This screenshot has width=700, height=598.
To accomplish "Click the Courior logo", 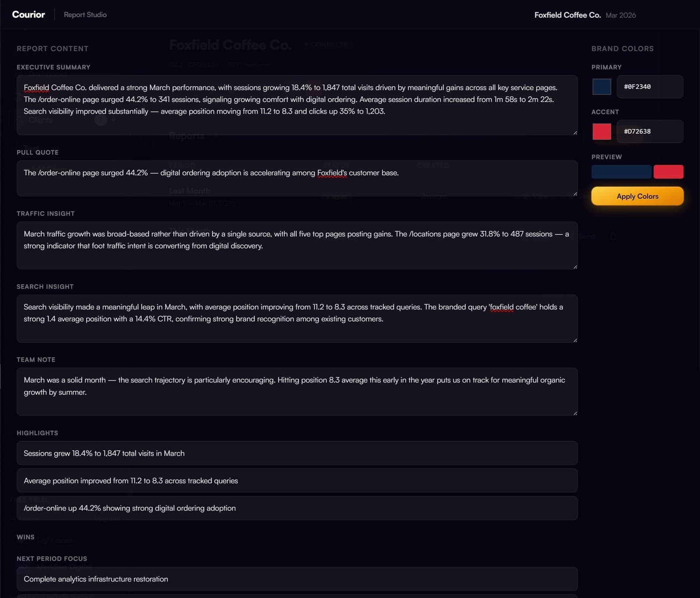I will [28, 14].
